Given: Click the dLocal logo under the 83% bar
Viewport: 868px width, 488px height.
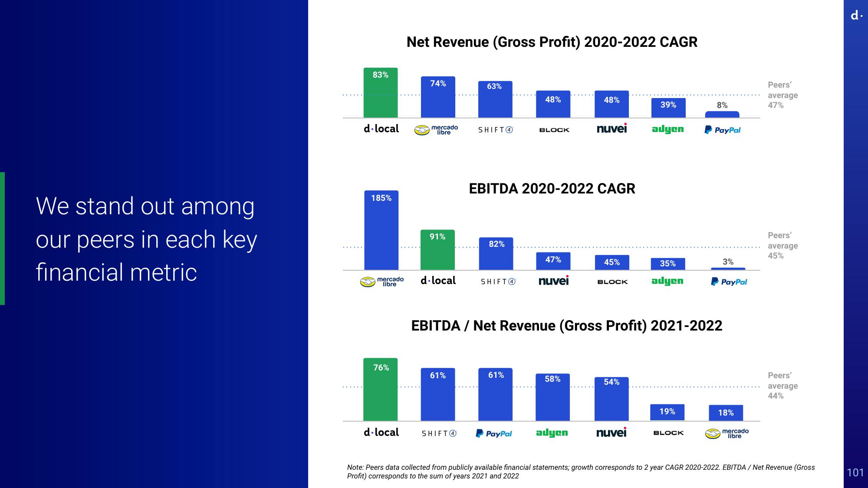Looking at the screenshot, I should tap(381, 129).
